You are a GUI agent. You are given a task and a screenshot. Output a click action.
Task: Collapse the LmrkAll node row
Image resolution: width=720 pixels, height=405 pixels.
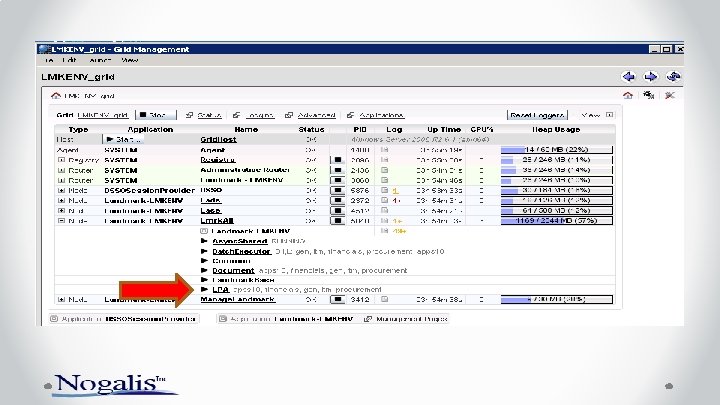click(61, 220)
